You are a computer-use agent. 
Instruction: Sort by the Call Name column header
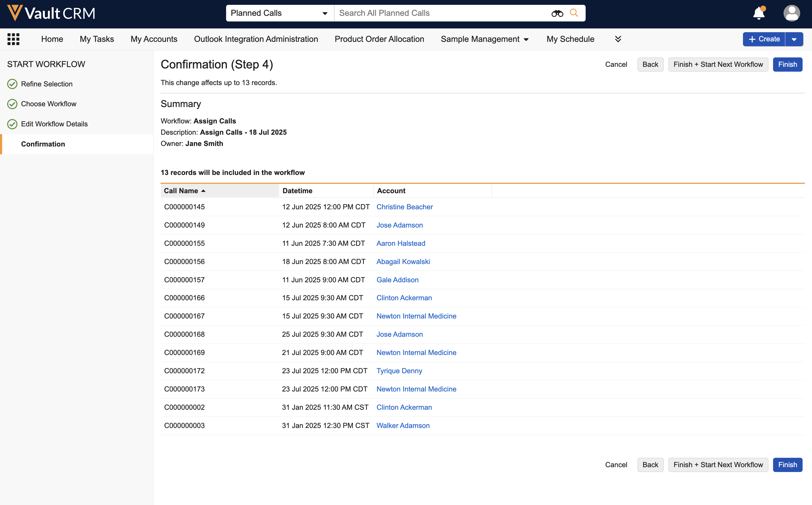[181, 191]
